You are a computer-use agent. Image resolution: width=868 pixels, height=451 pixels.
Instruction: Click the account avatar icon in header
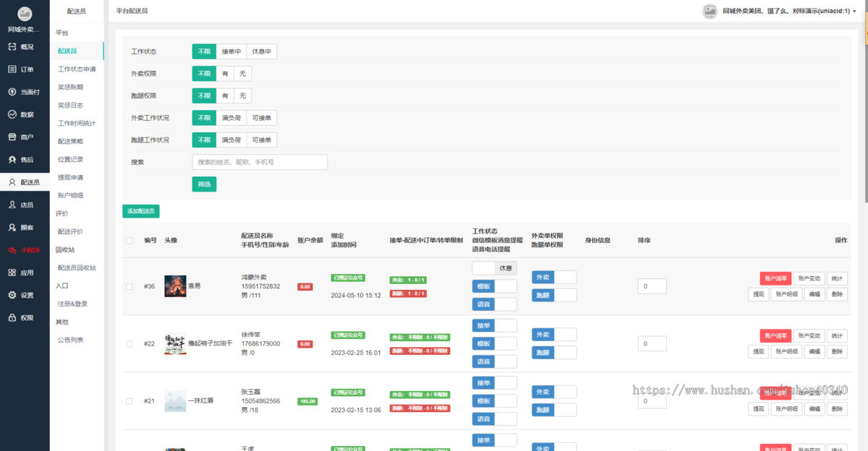pyautogui.click(x=710, y=11)
